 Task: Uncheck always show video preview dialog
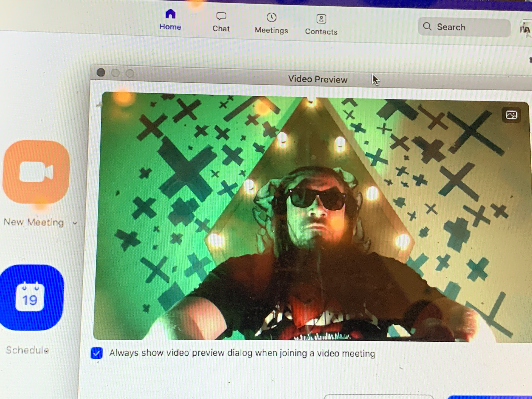coord(97,353)
